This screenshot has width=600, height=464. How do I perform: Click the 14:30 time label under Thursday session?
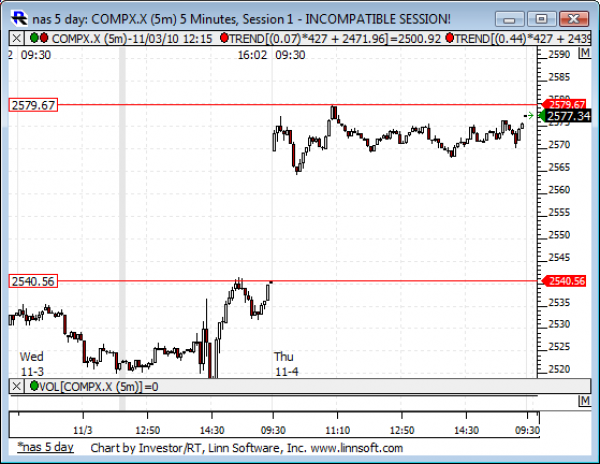tap(466, 430)
